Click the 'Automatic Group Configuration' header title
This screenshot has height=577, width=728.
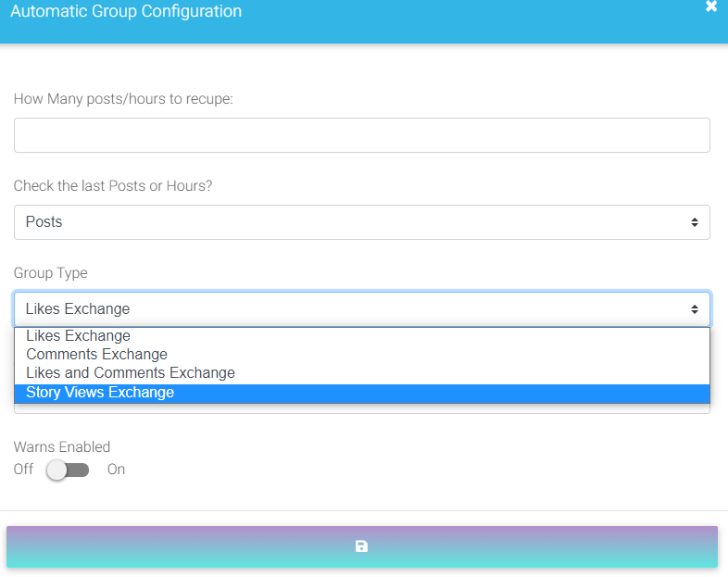[x=126, y=12]
